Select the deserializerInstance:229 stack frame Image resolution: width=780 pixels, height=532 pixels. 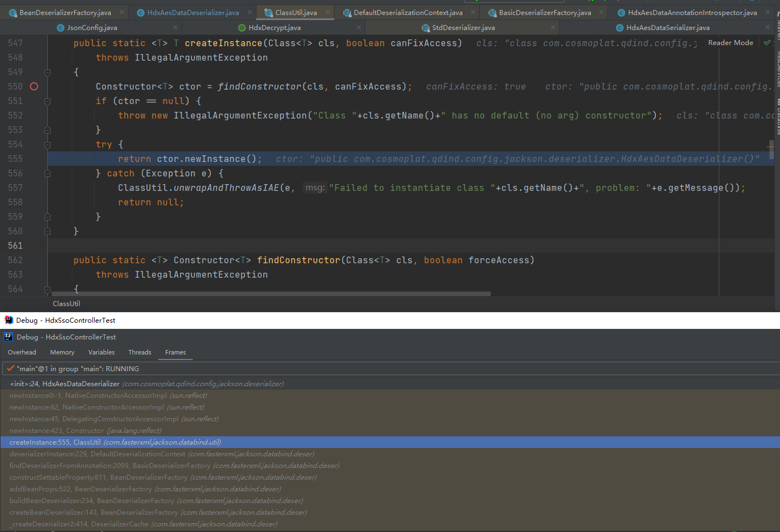pyautogui.click(x=390, y=454)
